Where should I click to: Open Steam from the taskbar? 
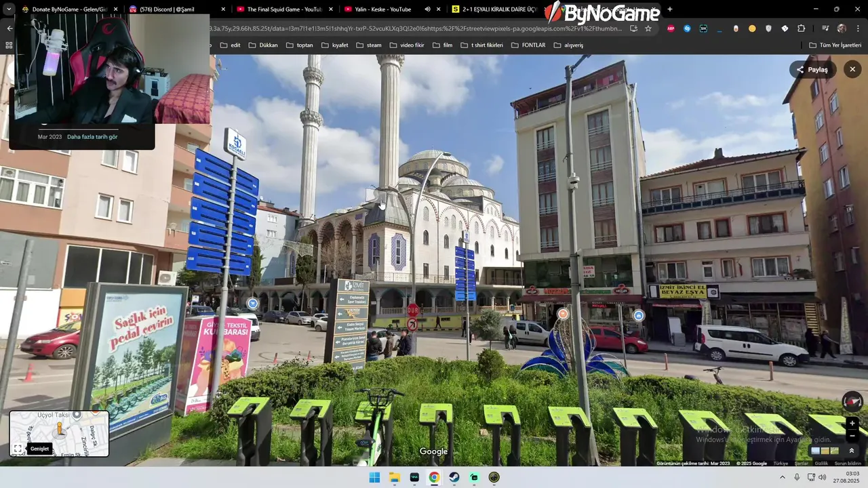(454, 477)
